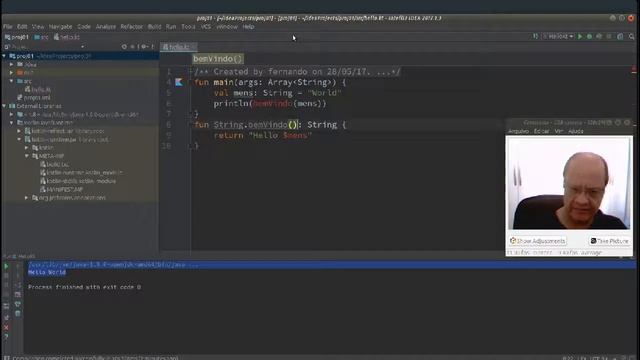640x360 pixels.
Task: Click the build arrows icon left of run configuration
Action: [x=535, y=37]
